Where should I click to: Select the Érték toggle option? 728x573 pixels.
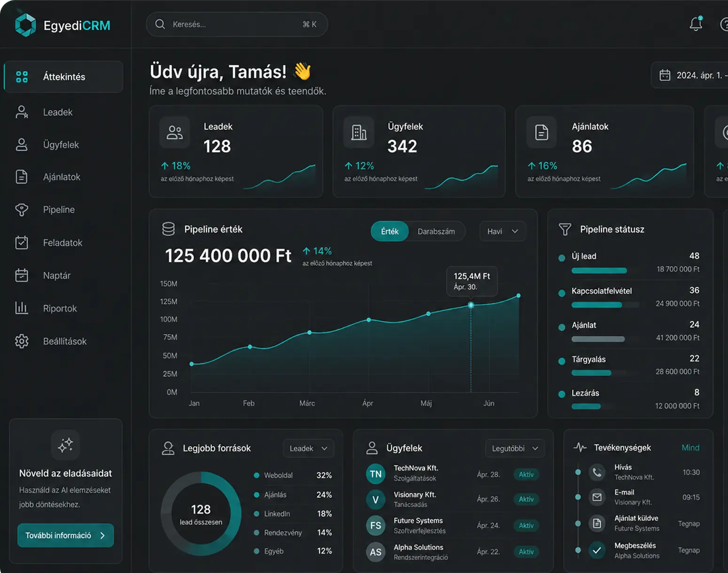pos(390,232)
